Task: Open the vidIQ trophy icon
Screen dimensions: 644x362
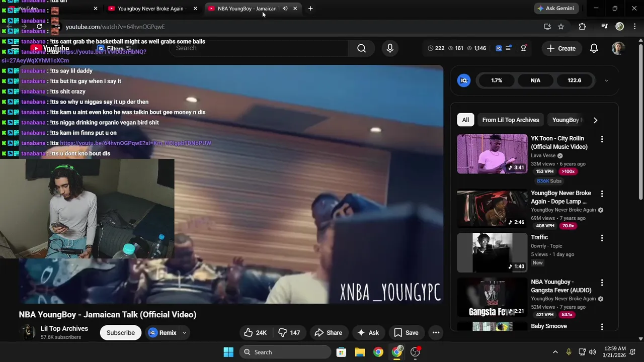Action: pyautogui.click(x=524, y=48)
